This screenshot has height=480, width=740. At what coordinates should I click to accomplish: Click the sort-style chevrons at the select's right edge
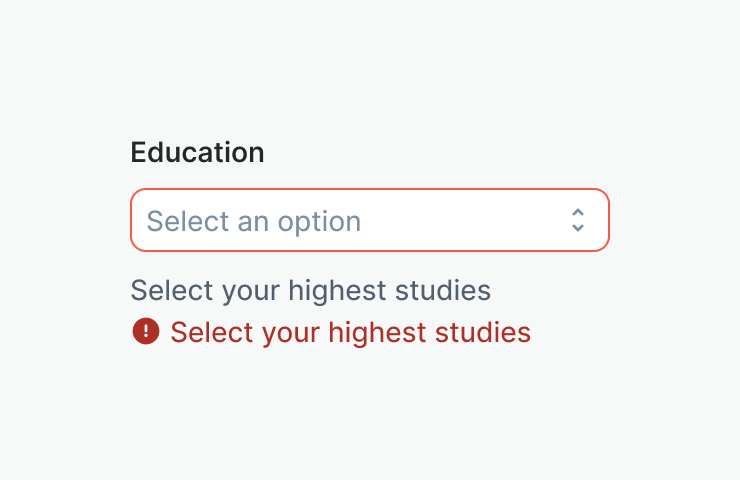click(x=577, y=220)
